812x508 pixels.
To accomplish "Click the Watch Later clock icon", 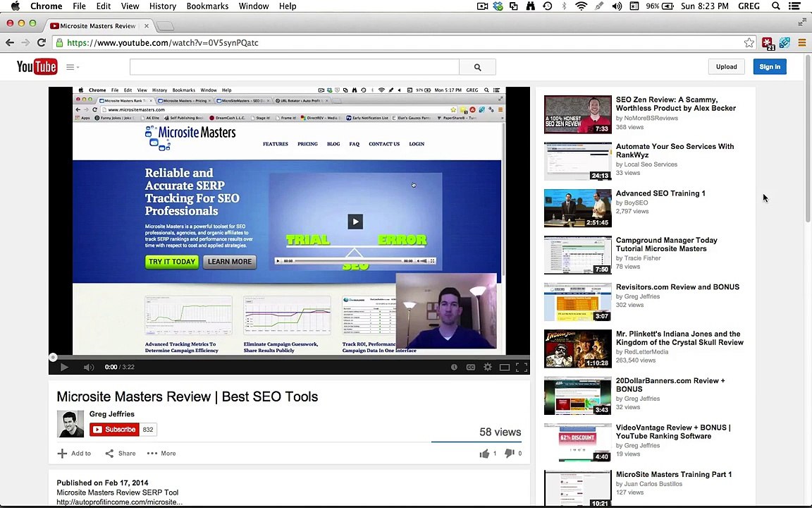I will pos(454,367).
